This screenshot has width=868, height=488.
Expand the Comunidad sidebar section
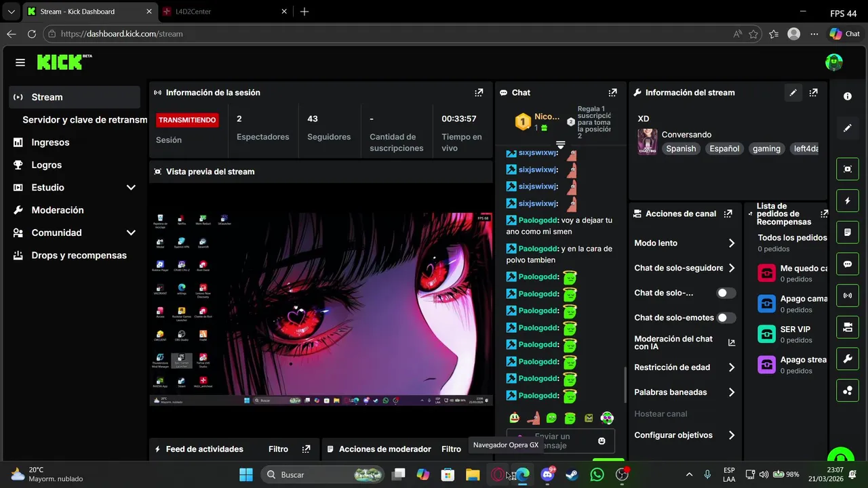click(131, 233)
